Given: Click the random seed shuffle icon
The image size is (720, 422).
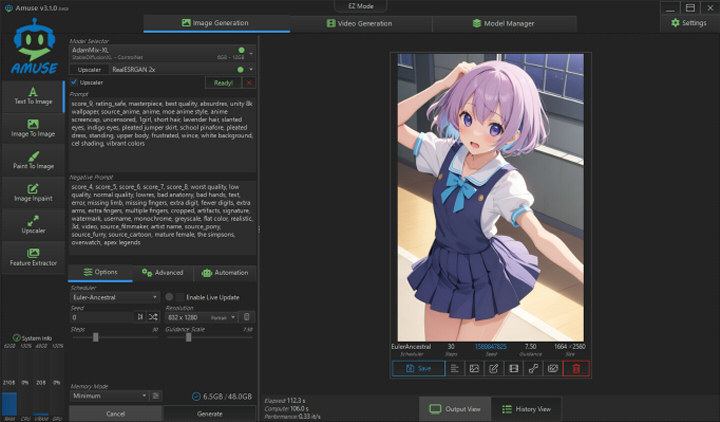Looking at the screenshot, I should coord(153,317).
